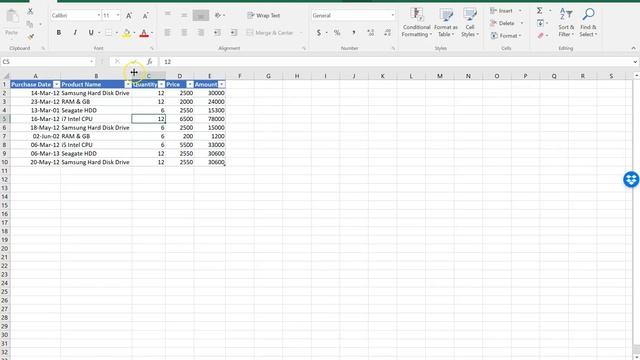This screenshot has width=640, height=360.
Task: Collapse the ribbon with the chevron
Action: (633, 48)
